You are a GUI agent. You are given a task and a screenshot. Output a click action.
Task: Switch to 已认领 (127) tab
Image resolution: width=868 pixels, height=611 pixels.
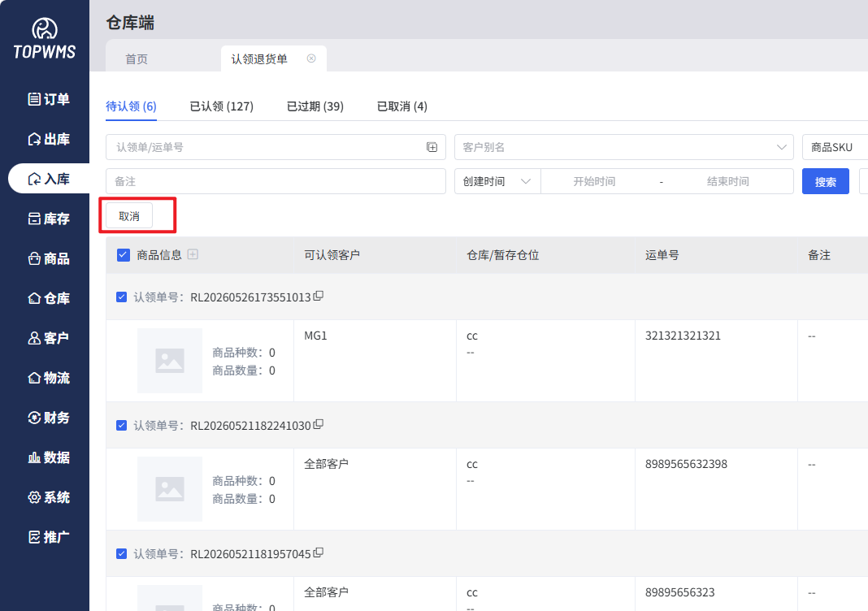pos(221,106)
